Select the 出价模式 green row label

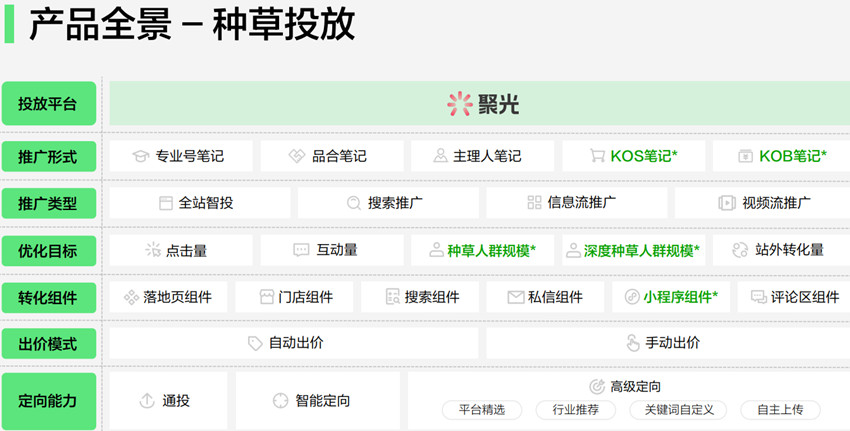coord(49,344)
